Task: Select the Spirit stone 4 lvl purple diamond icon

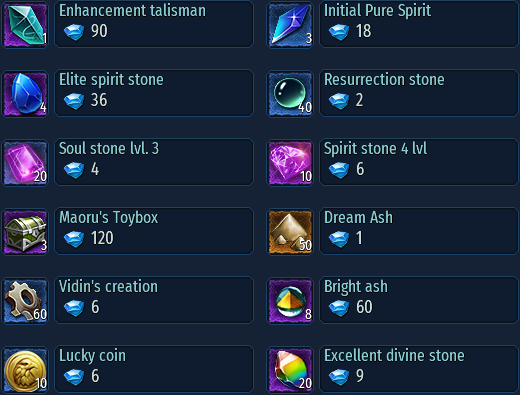Action: [290, 162]
